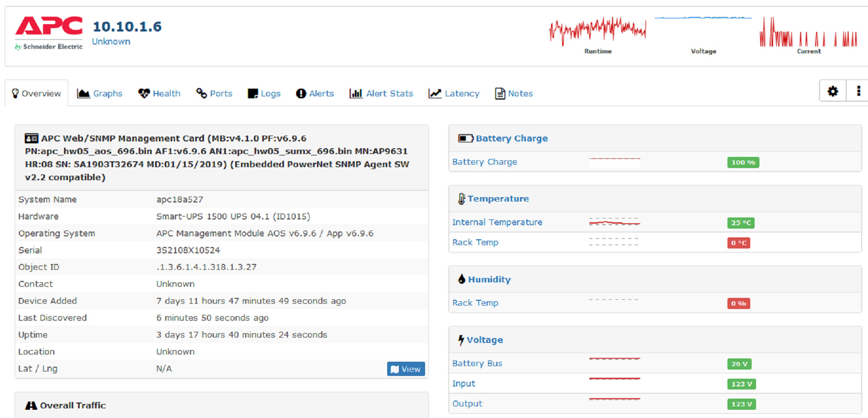Screen dimensions: 868x418
Task: Click the Alerts exclamation icon
Action: point(301,93)
